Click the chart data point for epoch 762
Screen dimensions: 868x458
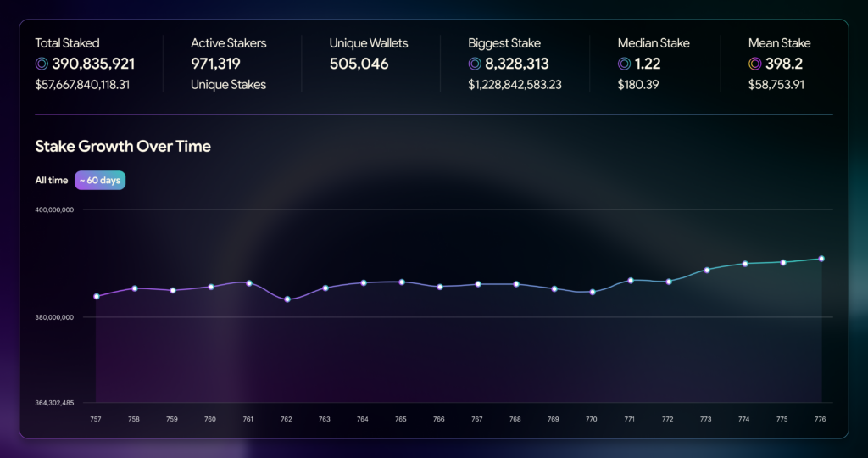point(287,299)
